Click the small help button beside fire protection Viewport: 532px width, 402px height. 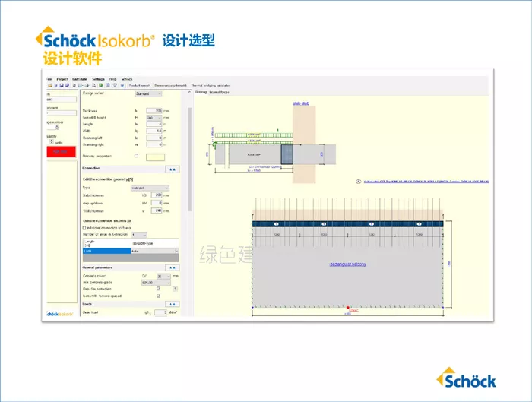pos(175,289)
